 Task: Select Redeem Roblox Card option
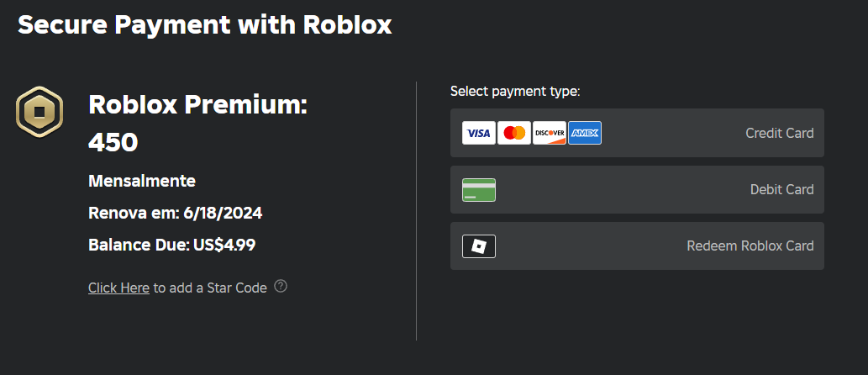pos(750,246)
